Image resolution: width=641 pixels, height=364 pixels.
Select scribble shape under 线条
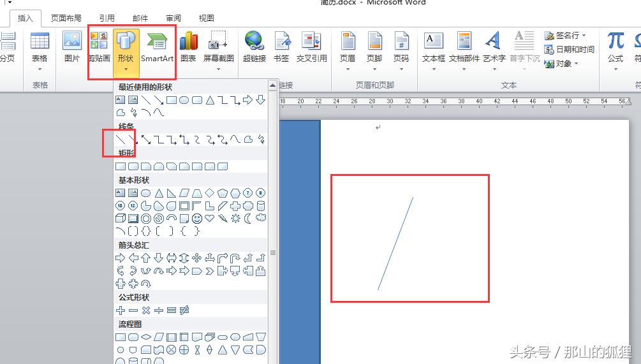click(x=261, y=140)
